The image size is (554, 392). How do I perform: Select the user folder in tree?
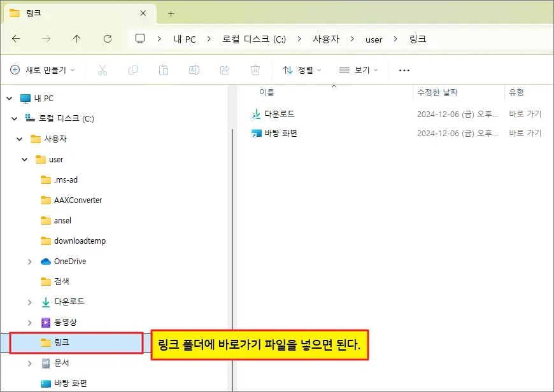coord(50,160)
